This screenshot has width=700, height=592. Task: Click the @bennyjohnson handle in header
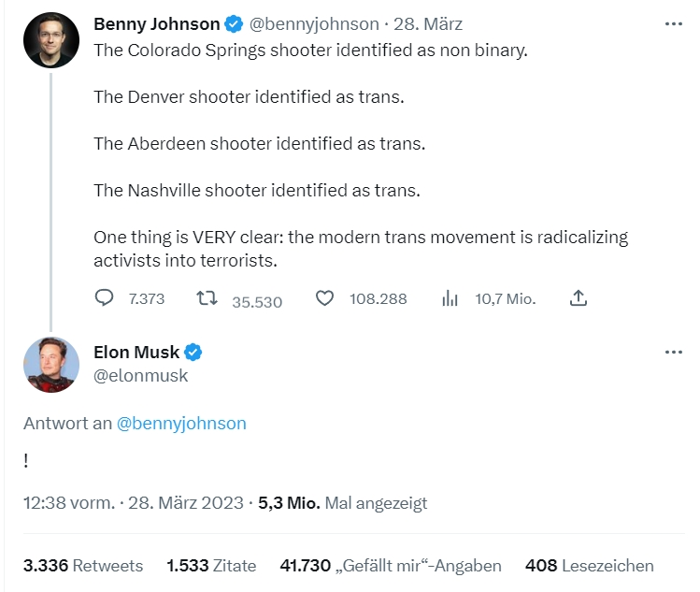[x=314, y=23]
